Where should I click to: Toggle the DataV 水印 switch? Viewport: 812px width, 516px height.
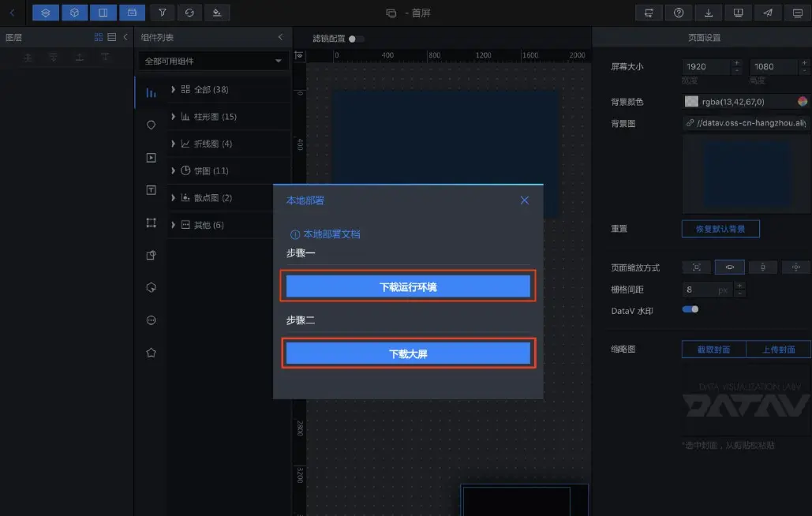[x=690, y=309]
